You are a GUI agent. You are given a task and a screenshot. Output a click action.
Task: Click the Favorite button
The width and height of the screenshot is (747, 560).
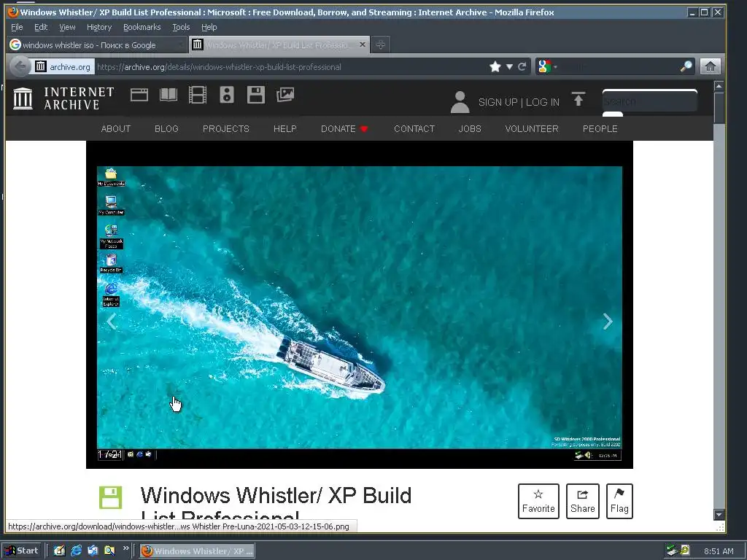[x=538, y=501]
